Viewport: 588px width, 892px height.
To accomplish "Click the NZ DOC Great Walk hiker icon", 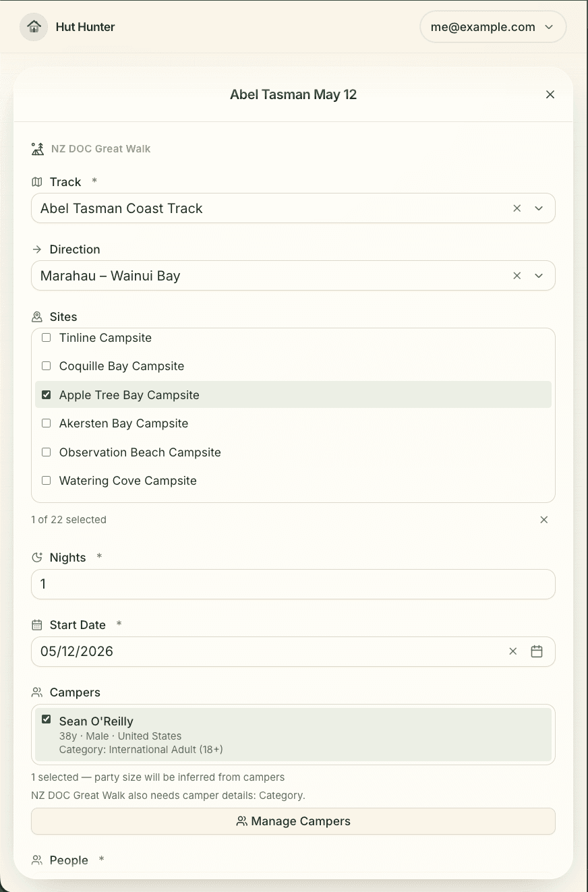I will click(38, 149).
